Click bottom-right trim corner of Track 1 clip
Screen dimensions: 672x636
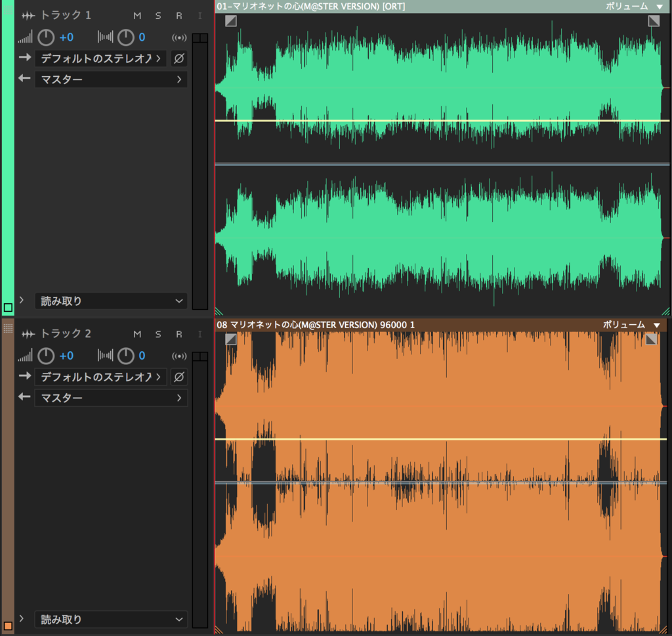pyautogui.click(x=666, y=312)
